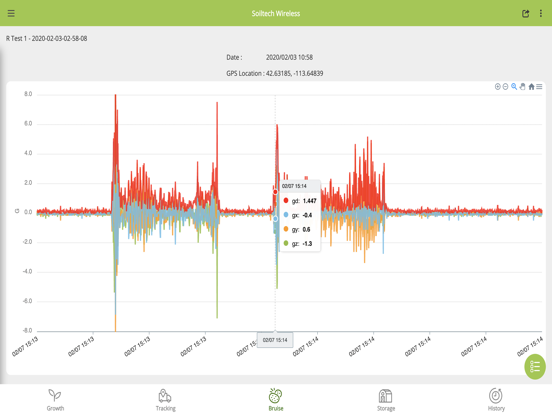The height and width of the screenshot is (414, 552).
Task: Click the Date: field label
Action: (234, 57)
